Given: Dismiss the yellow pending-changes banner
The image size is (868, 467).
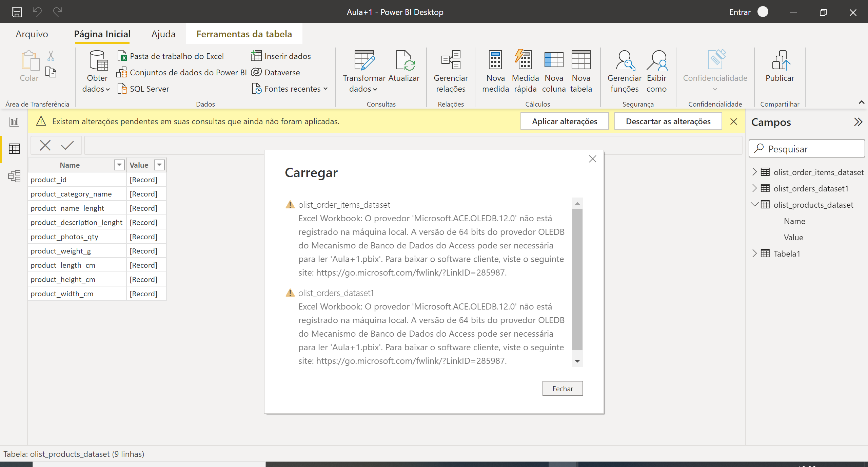Looking at the screenshot, I should point(734,121).
